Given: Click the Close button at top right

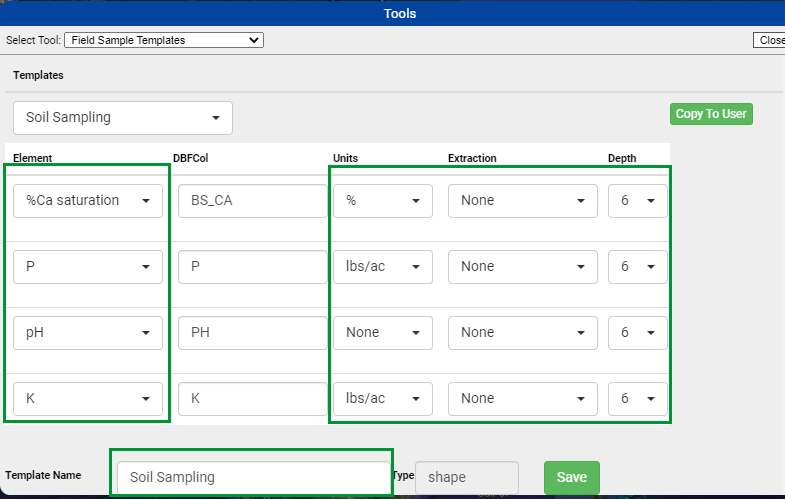Looking at the screenshot, I should coord(769,40).
